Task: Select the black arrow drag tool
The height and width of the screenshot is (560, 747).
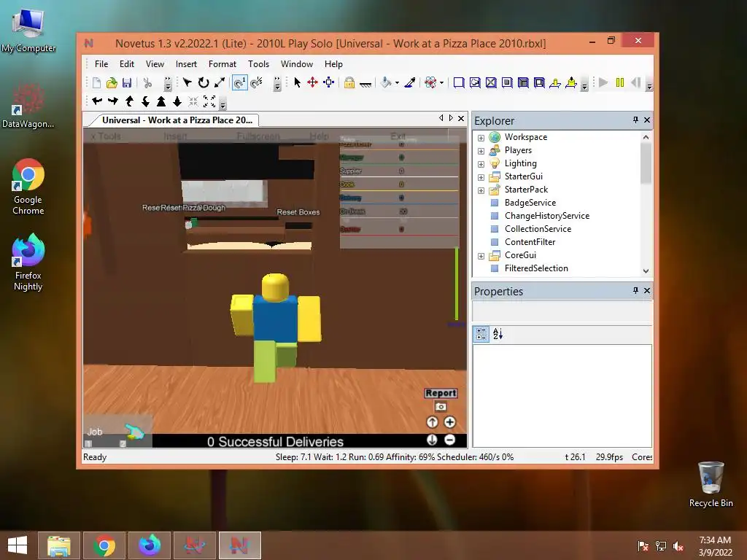Action: click(187, 83)
